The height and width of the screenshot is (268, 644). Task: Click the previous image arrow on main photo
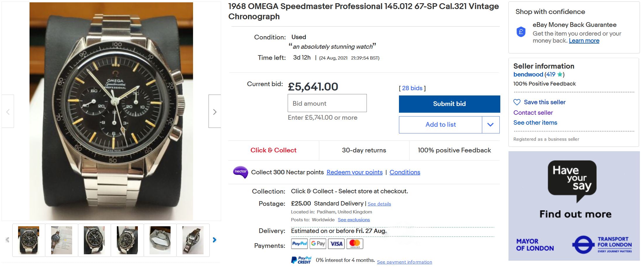pos(8,112)
